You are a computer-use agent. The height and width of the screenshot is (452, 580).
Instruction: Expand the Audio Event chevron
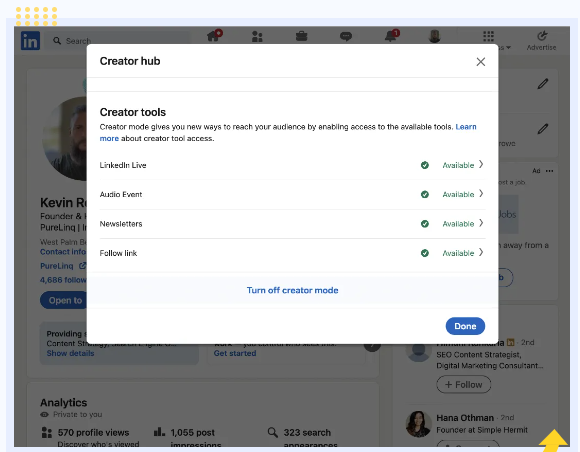(x=481, y=193)
